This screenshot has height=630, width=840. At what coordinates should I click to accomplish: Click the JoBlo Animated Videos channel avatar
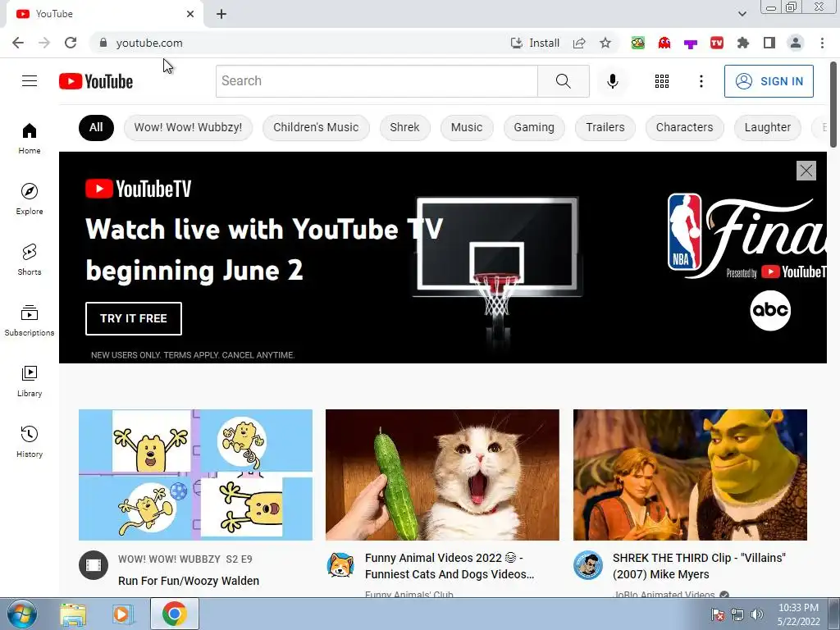click(x=588, y=565)
